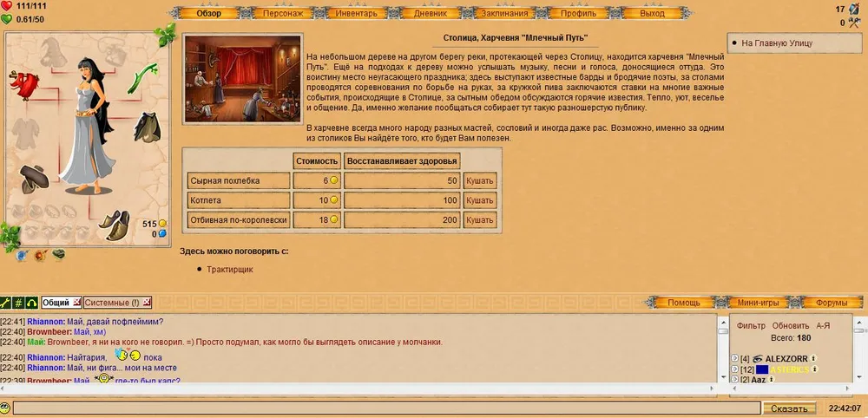
Task: Click the sword icon at top right
Action: click(854, 9)
